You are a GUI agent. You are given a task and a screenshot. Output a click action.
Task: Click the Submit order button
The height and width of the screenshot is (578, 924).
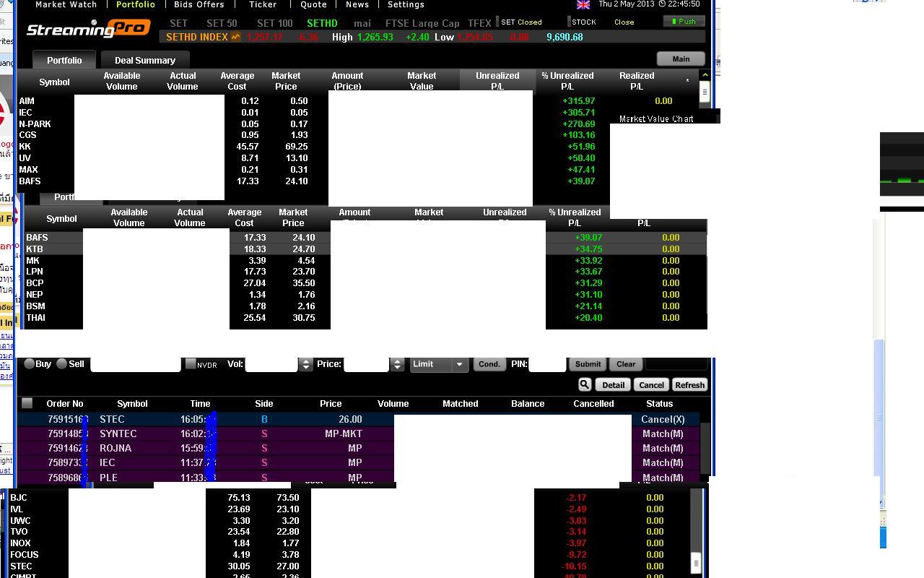588,364
